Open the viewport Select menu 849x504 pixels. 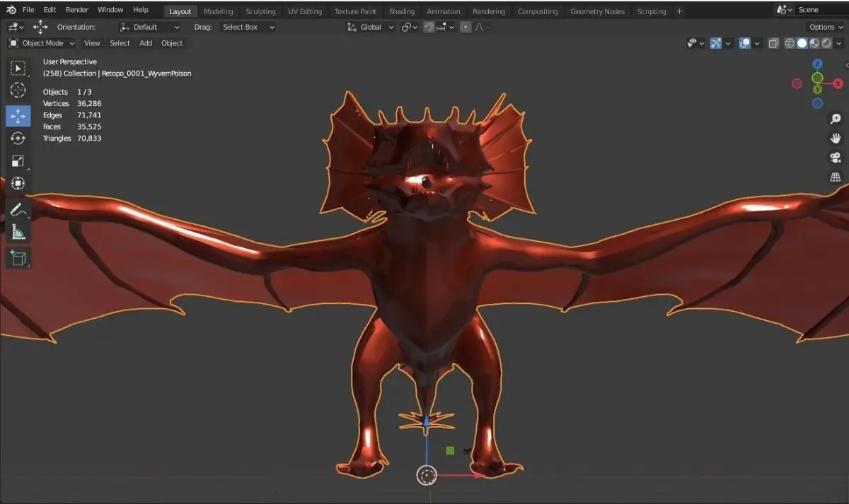[x=120, y=43]
